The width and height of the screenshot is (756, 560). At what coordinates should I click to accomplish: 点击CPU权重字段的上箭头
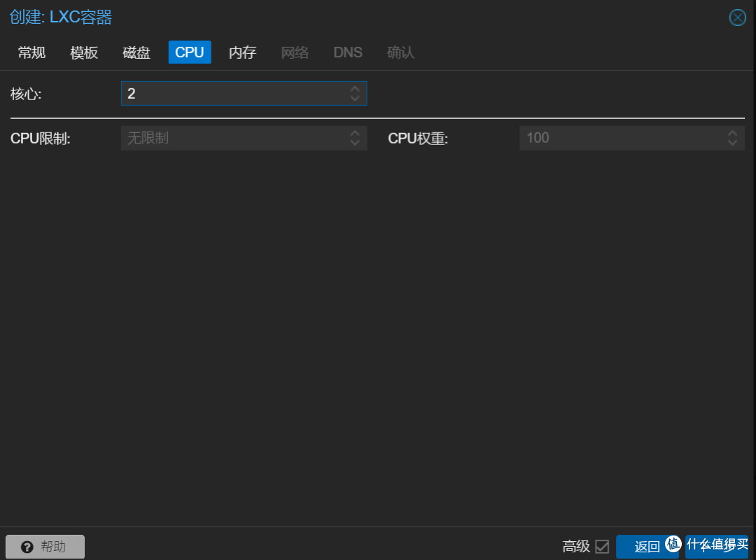(732, 134)
